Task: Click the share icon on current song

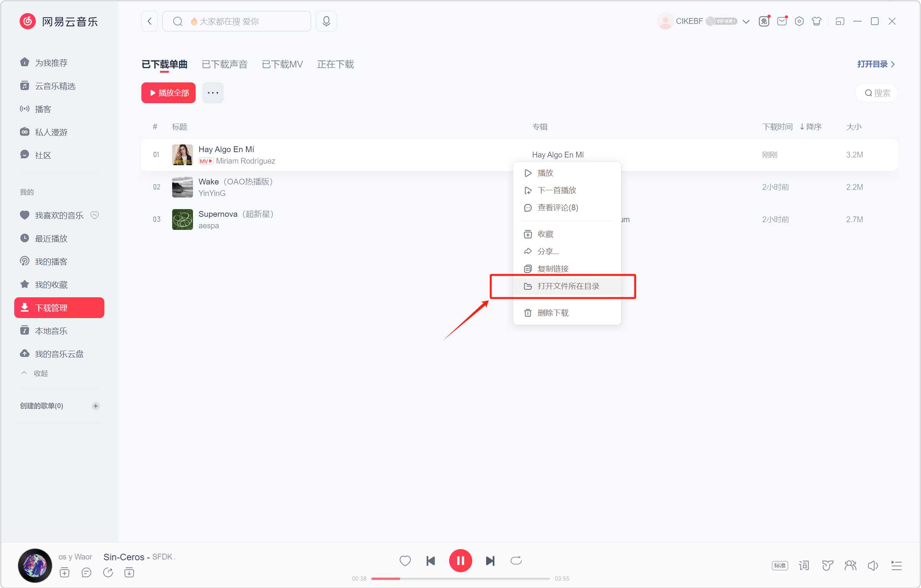Action: [109, 572]
